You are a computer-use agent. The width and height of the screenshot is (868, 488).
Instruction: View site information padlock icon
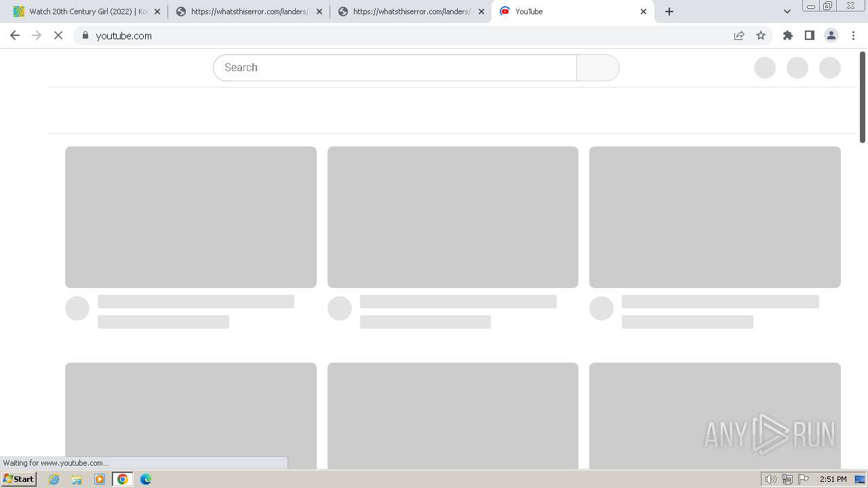pyautogui.click(x=85, y=35)
